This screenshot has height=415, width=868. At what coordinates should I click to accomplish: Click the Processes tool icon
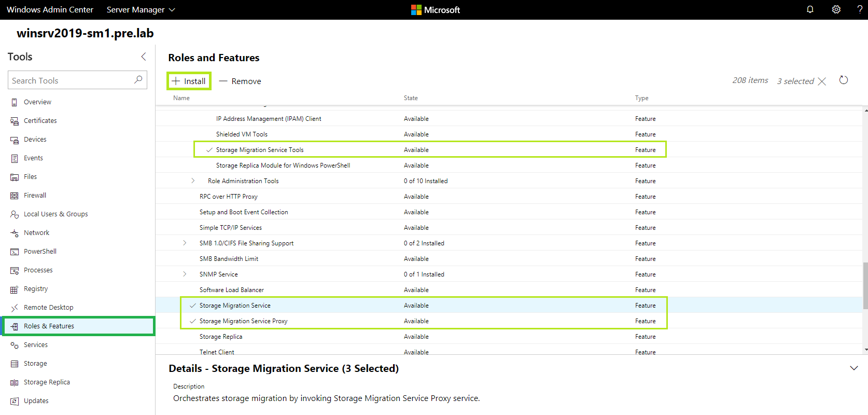pos(15,270)
